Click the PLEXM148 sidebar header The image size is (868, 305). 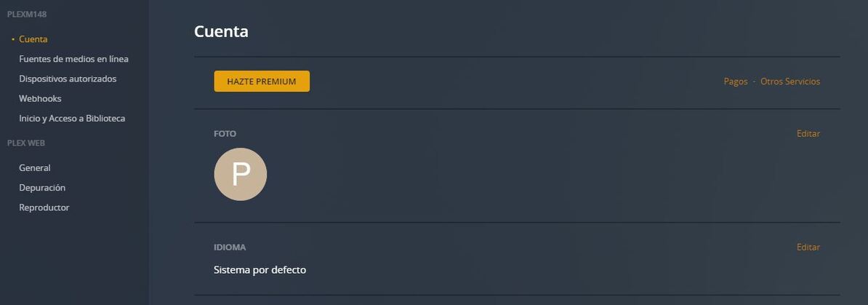(27, 15)
